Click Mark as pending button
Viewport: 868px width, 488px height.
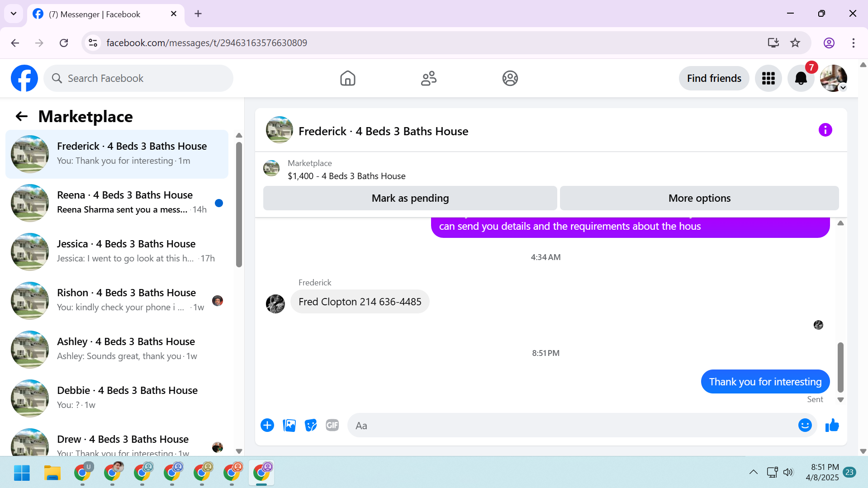(x=410, y=198)
